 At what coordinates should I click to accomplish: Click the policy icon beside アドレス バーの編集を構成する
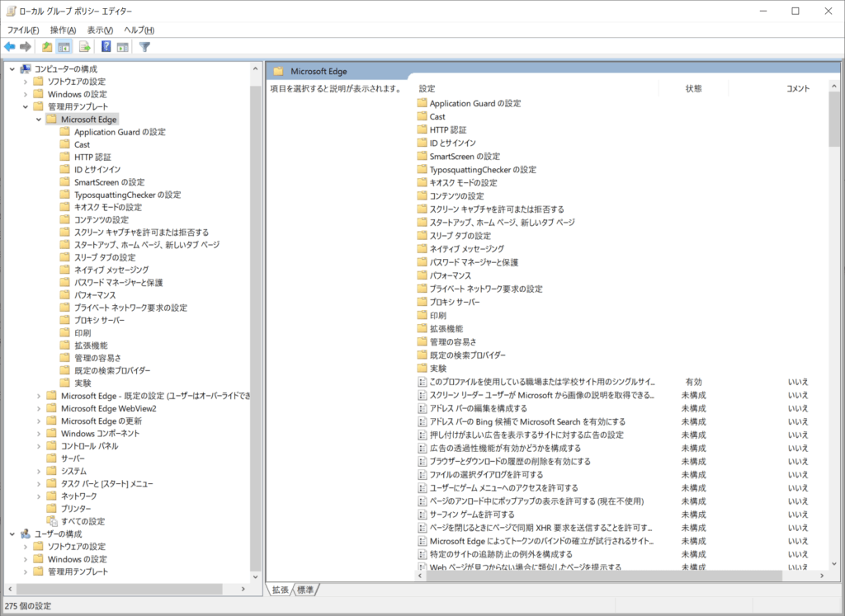coord(422,408)
